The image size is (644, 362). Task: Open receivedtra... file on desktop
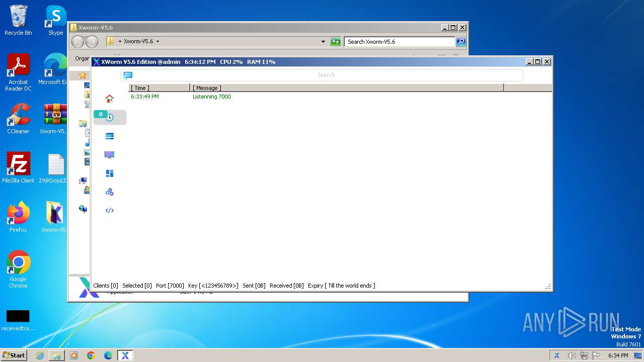click(18, 320)
